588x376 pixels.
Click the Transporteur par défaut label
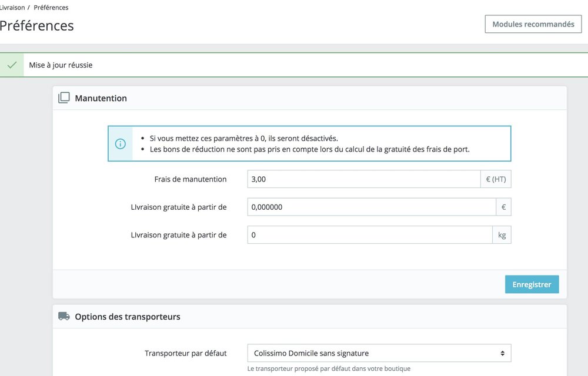click(186, 353)
